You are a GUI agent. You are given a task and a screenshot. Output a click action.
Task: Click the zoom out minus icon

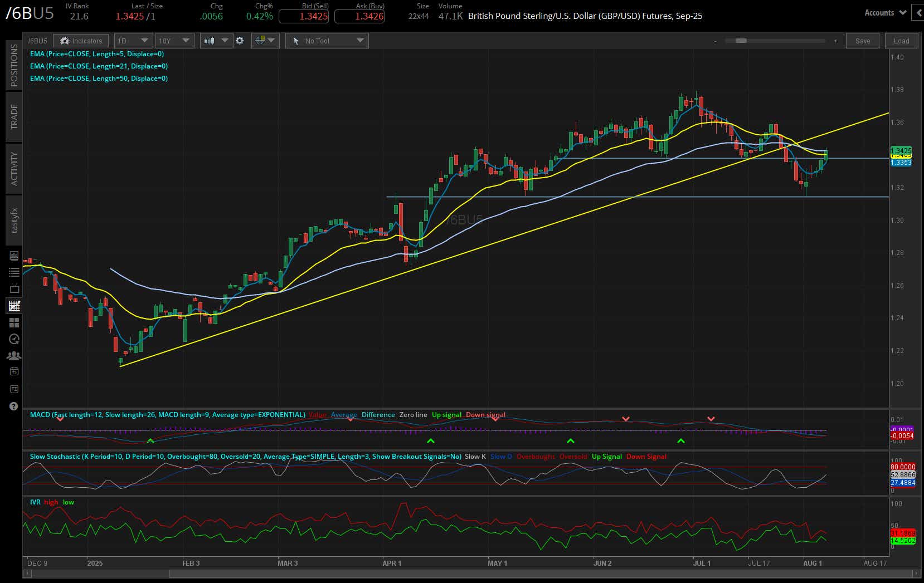click(715, 41)
